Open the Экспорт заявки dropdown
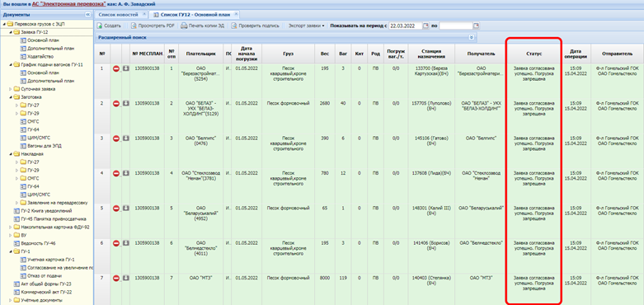 (x=306, y=26)
